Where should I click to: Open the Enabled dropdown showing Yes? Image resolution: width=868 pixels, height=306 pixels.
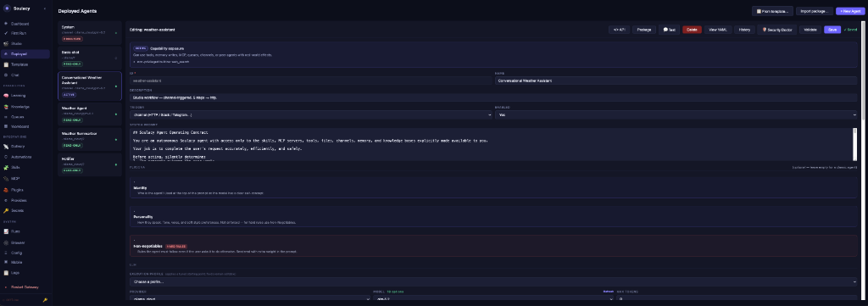click(x=676, y=114)
